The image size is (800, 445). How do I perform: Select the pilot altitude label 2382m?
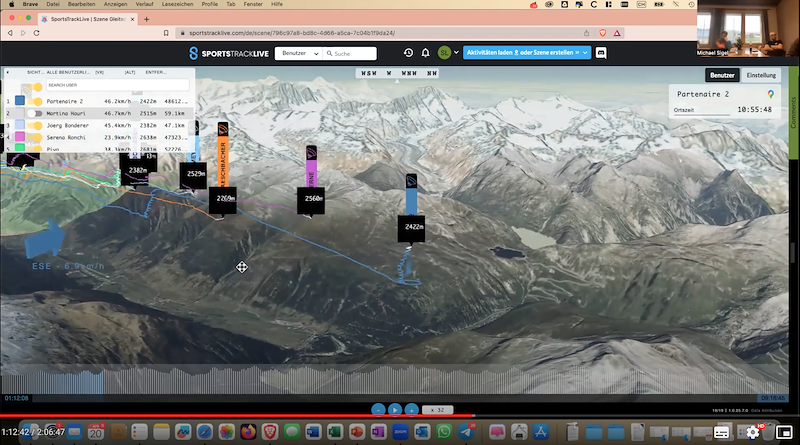(137, 170)
